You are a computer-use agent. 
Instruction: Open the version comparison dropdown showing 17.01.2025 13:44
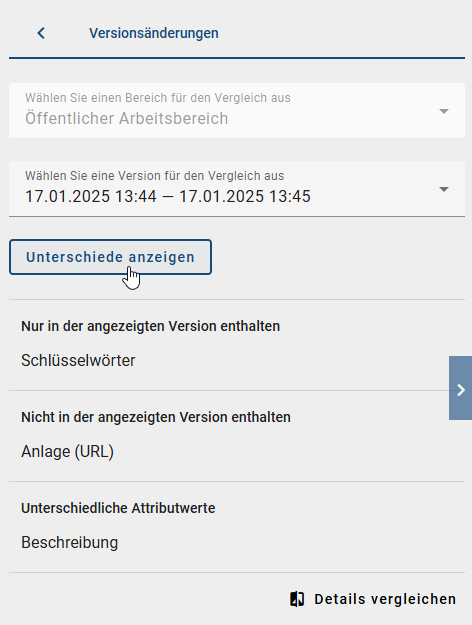click(x=237, y=189)
